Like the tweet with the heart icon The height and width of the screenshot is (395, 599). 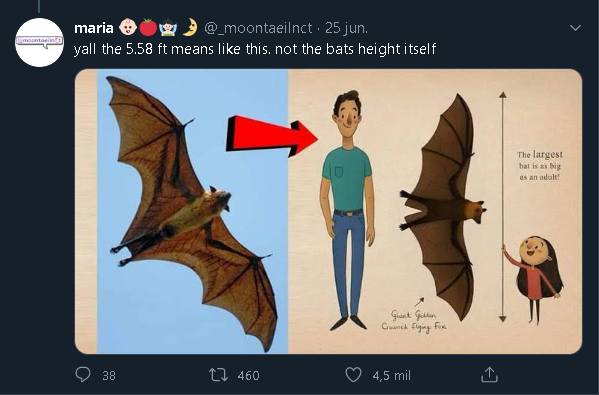click(x=353, y=375)
